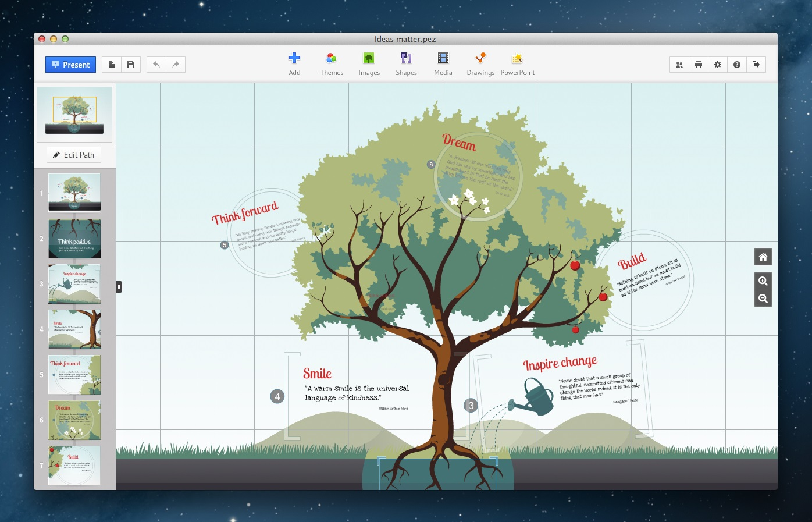This screenshot has height=522, width=812.
Task: Collapse the slide sidebar with the edge handle
Action: [119, 286]
